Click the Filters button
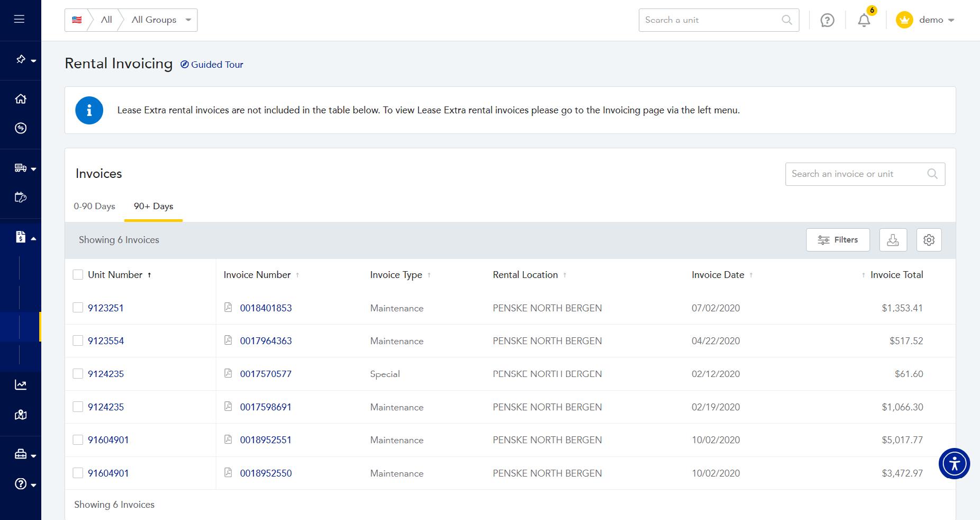This screenshot has width=980, height=520. point(838,240)
